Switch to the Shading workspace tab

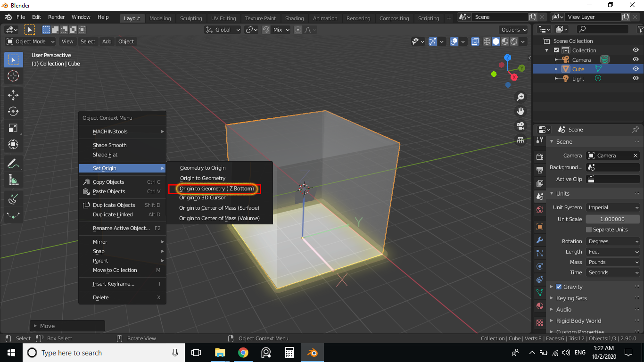tap(294, 18)
